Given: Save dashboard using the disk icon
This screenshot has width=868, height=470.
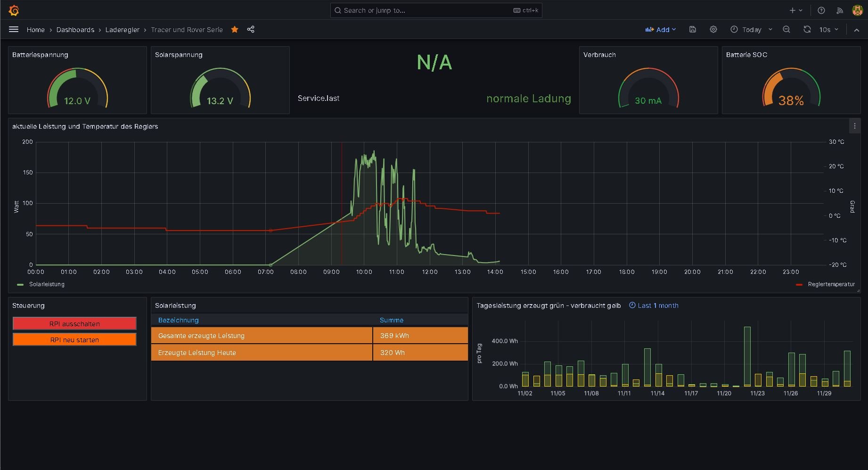Looking at the screenshot, I should click(x=692, y=29).
